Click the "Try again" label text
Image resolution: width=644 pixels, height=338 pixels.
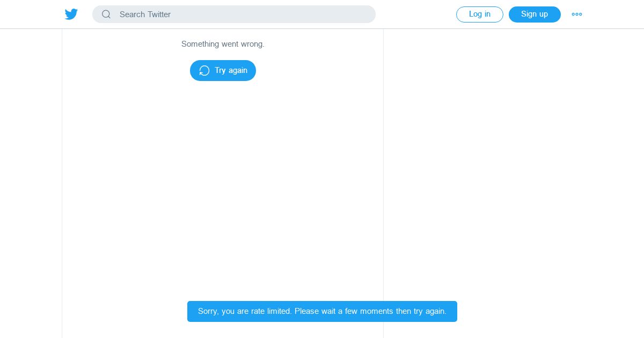click(231, 71)
